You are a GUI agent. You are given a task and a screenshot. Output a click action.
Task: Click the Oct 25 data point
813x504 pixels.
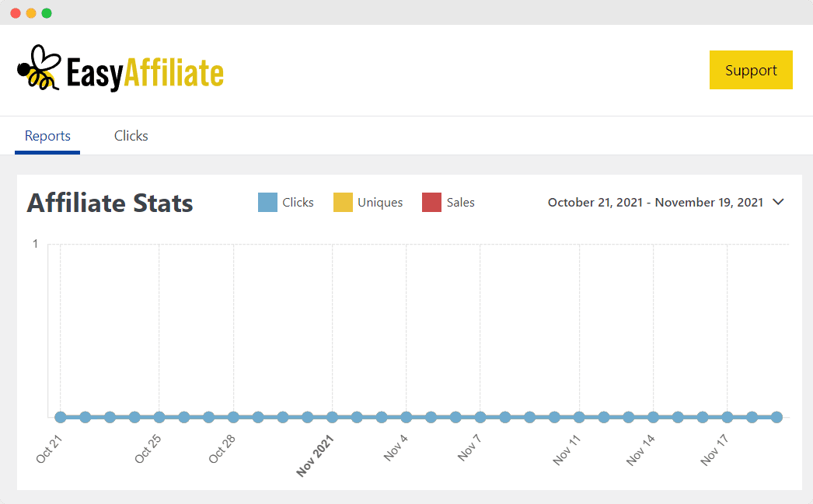159,417
